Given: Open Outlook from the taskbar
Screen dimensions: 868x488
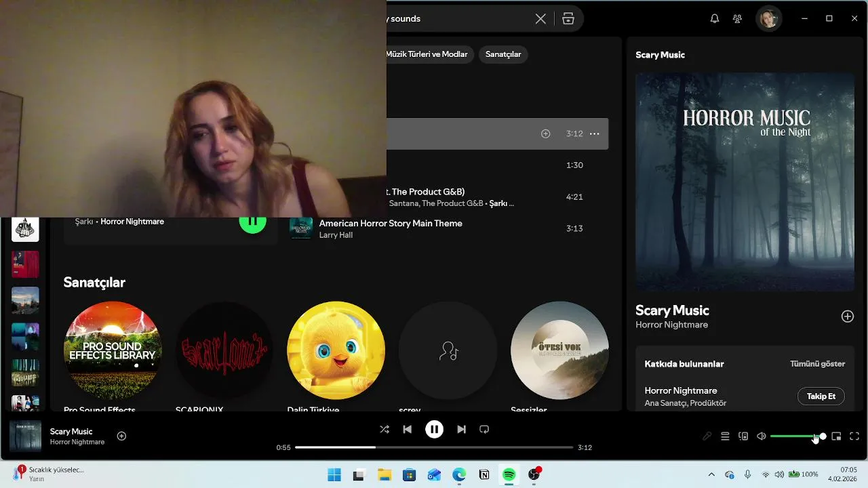Looking at the screenshot, I should 434,474.
